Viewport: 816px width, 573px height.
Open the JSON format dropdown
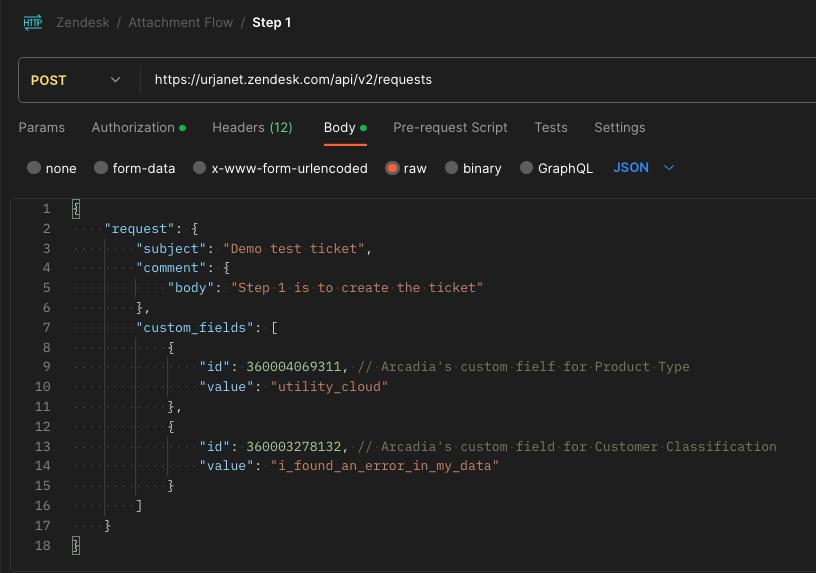[x=644, y=168]
